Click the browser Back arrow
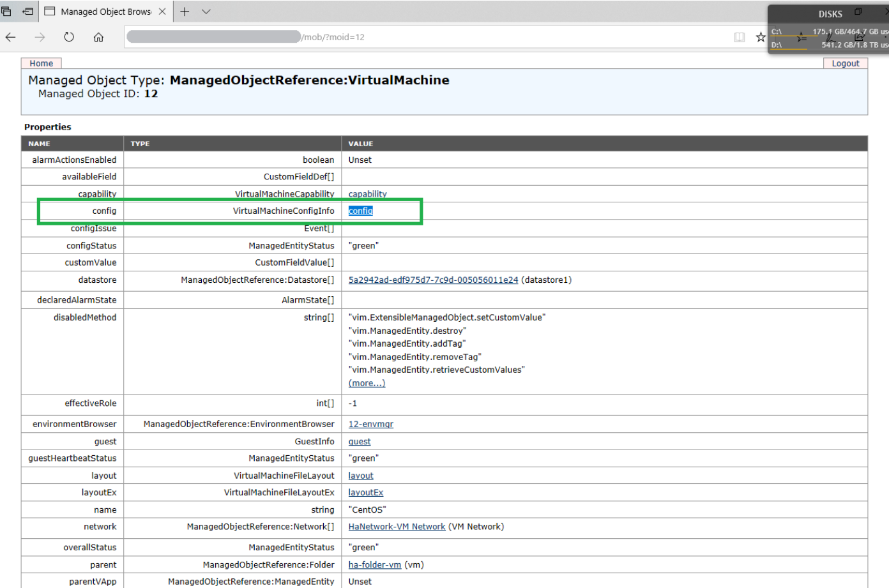The height and width of the screenshot is (588, 889). tap(11, 37)
